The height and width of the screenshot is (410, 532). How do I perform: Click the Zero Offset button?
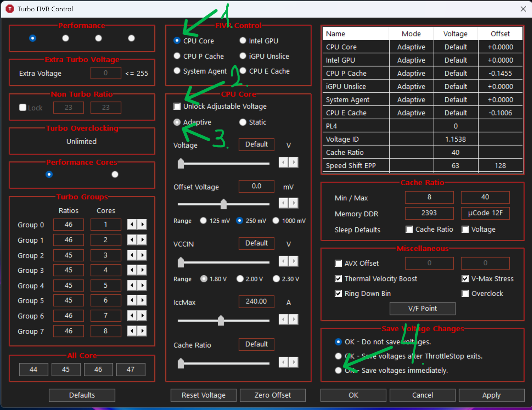click(273, 395)
